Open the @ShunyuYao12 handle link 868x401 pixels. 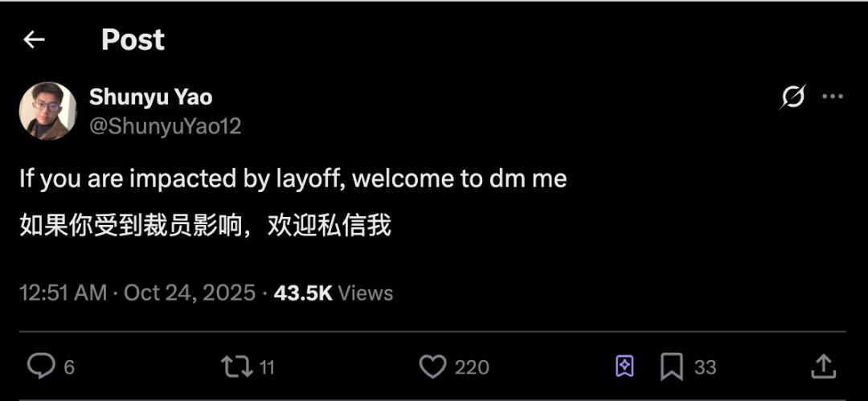pos(165,126)
